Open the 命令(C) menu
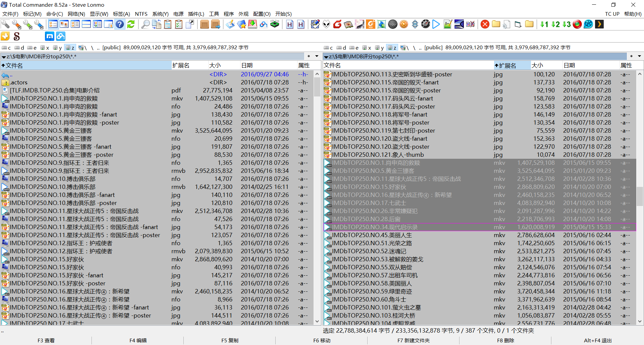The image size is (644, 345). (55, 14)
